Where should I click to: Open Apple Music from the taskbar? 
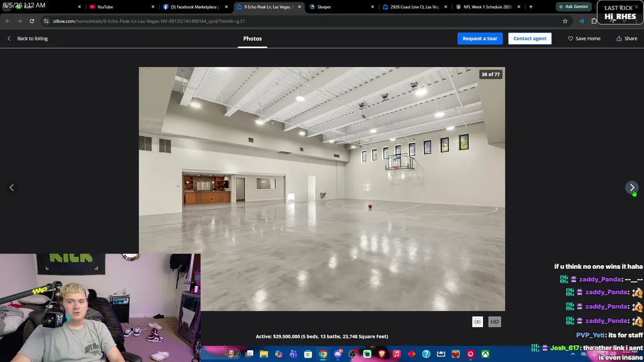[x=396, y=354]
